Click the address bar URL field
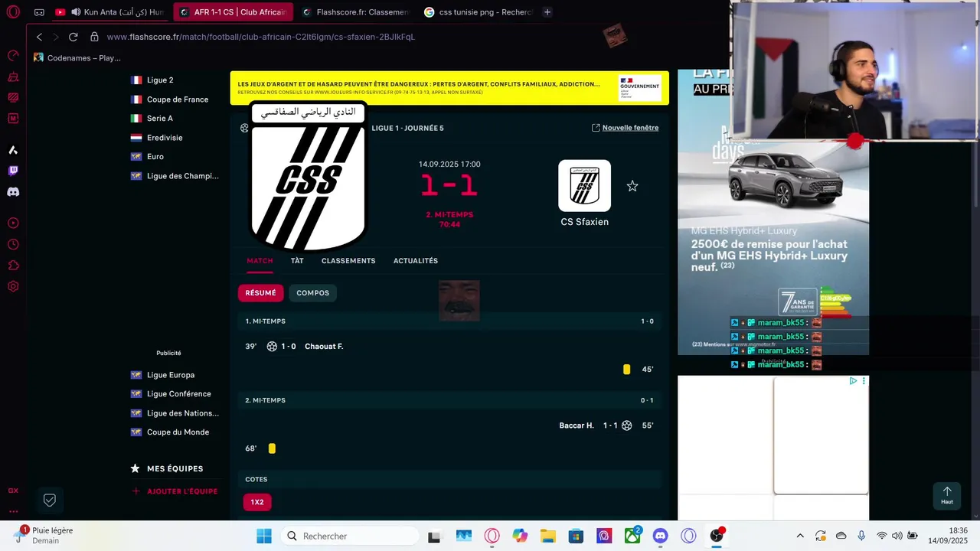 [261, 37]
